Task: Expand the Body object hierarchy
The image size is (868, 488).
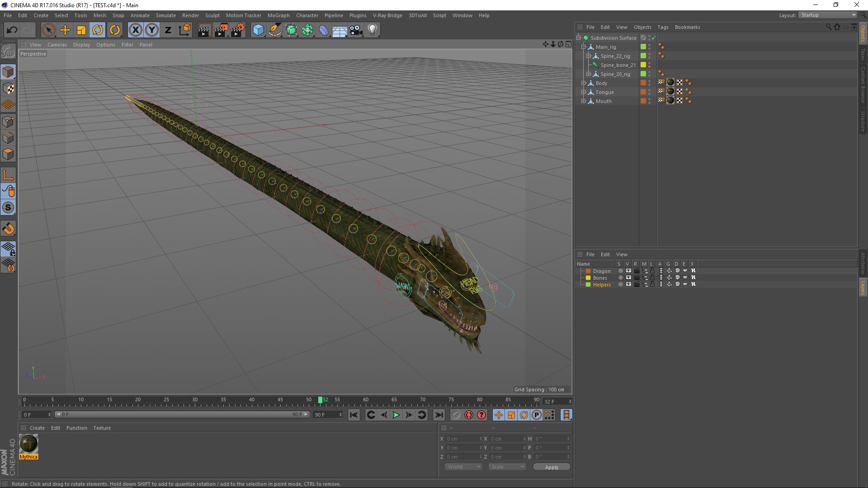Action: point(584,83)
